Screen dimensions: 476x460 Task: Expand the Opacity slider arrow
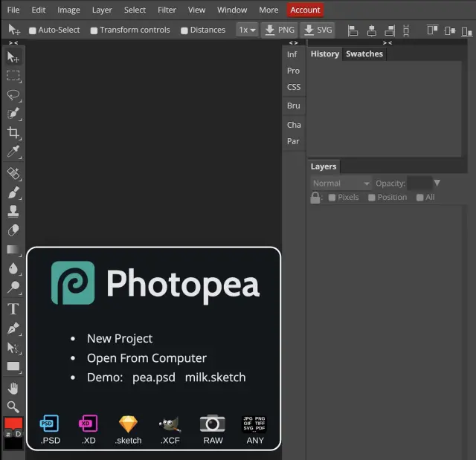[x=437, y=184]
